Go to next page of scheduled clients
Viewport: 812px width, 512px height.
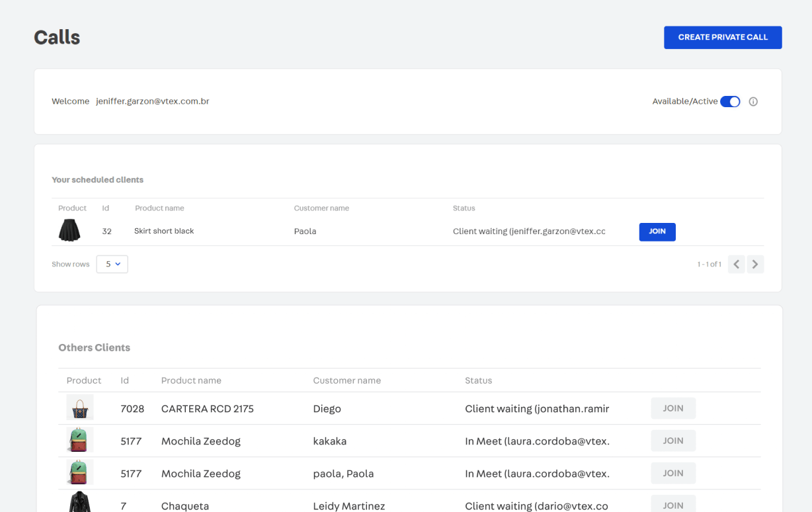(755, 265)
